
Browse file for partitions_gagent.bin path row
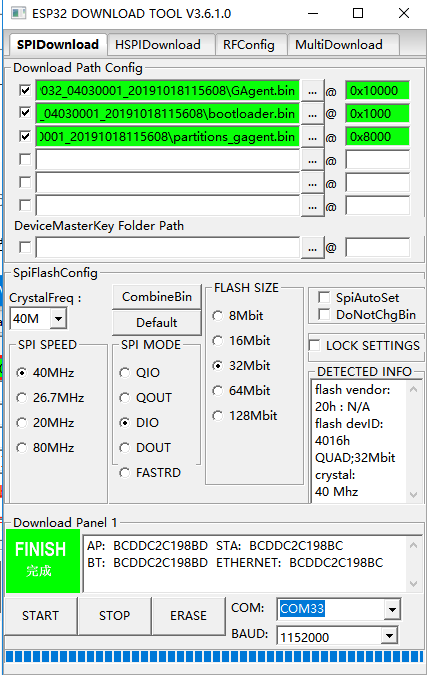313,137
